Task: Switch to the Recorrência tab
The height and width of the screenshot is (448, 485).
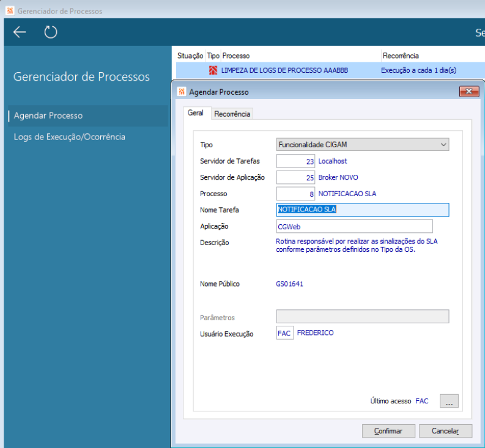Action: coord(232,114)
